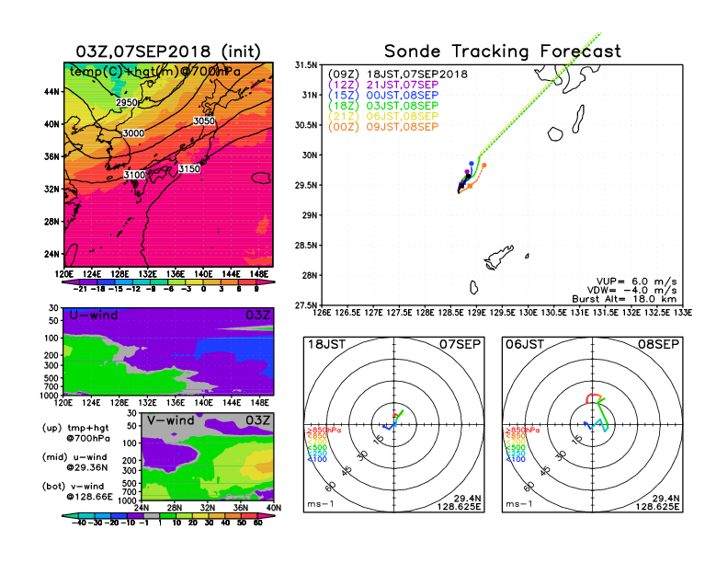Click the orange landing point marker on track map
Viewport: 728px width, 563px height.
pos(483,166)
